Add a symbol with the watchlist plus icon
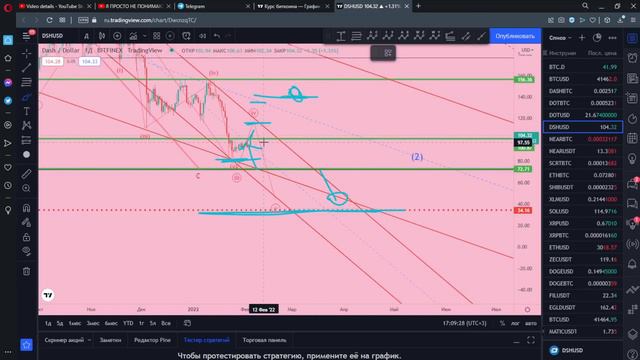 click(582, 38)
